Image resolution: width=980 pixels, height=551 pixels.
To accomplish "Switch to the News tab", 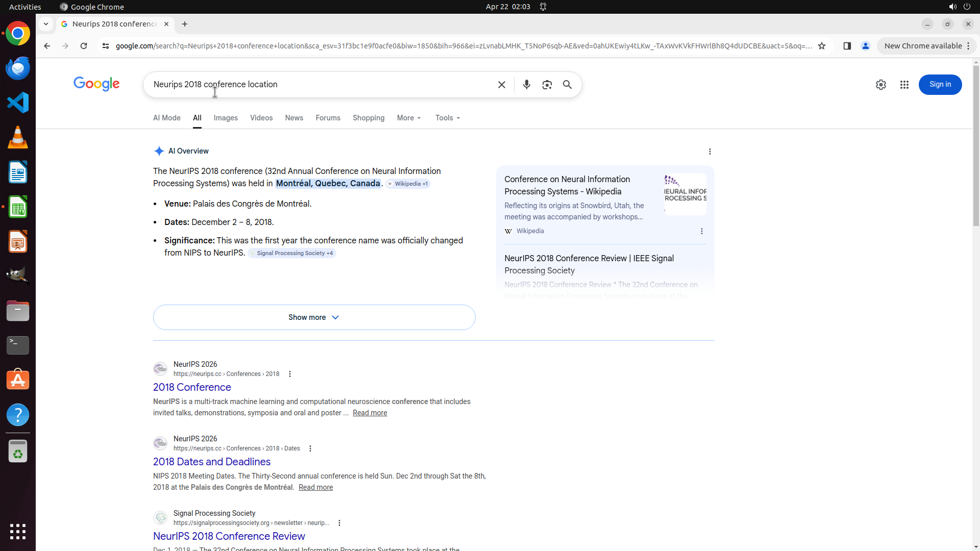I will [x=294, y=118].
